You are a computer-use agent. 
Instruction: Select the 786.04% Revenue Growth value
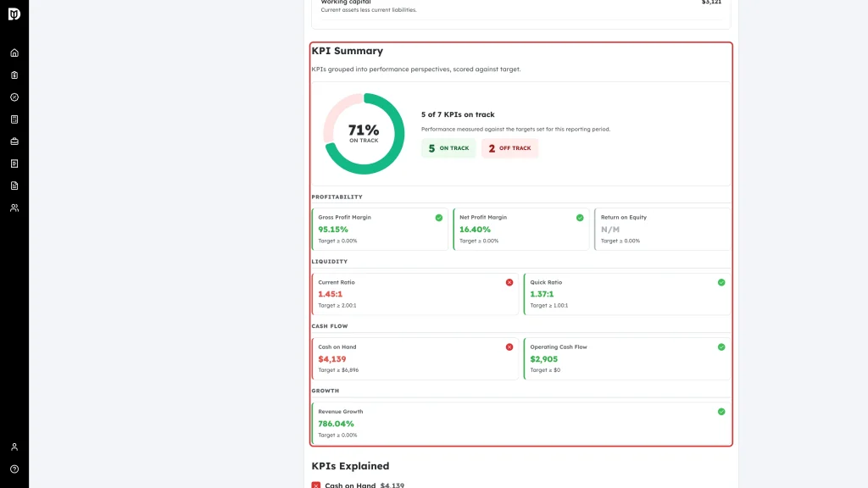pyautogui.click(x=336, y=424)
